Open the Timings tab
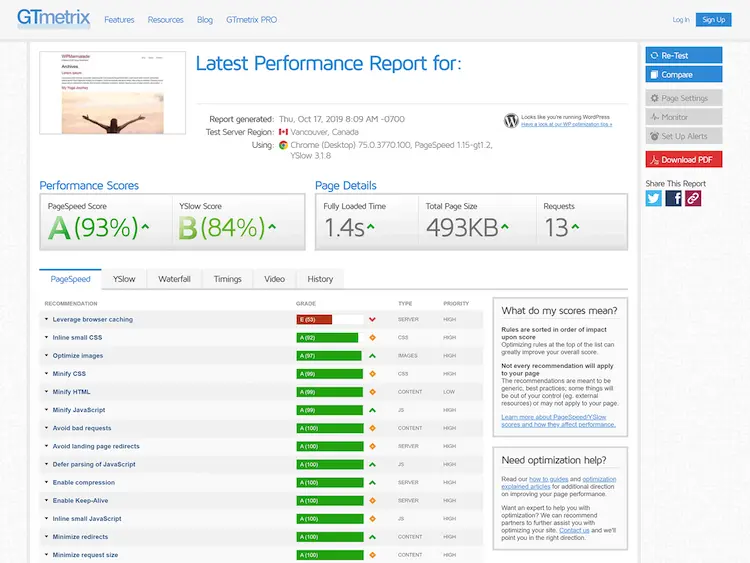 click(x=227, y=279)
